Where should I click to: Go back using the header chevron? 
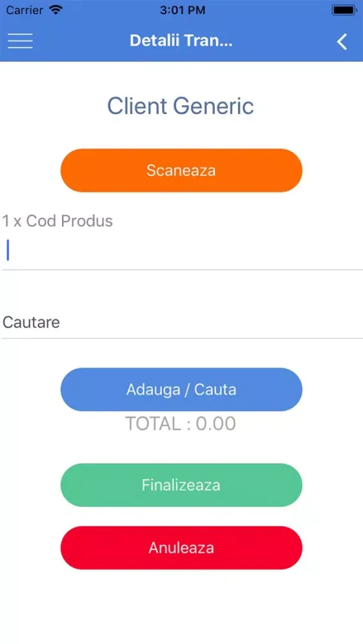click(x=342, y=41)
